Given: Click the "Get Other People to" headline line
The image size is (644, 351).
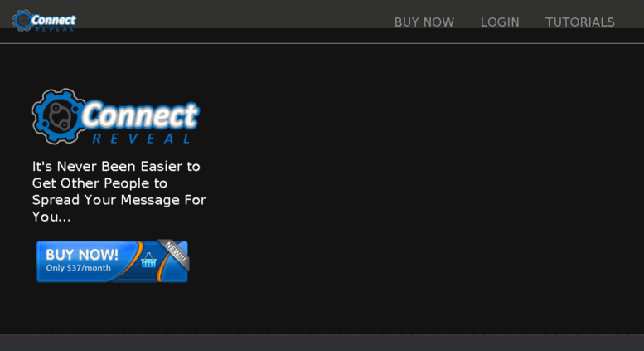Looking at the screenshot, I should (99, 183).
